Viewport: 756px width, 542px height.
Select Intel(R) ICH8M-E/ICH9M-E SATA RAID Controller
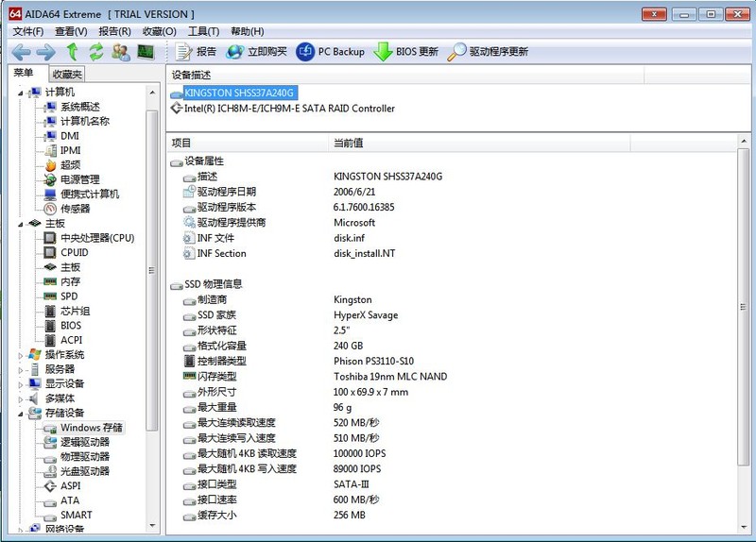pos(289,109)
